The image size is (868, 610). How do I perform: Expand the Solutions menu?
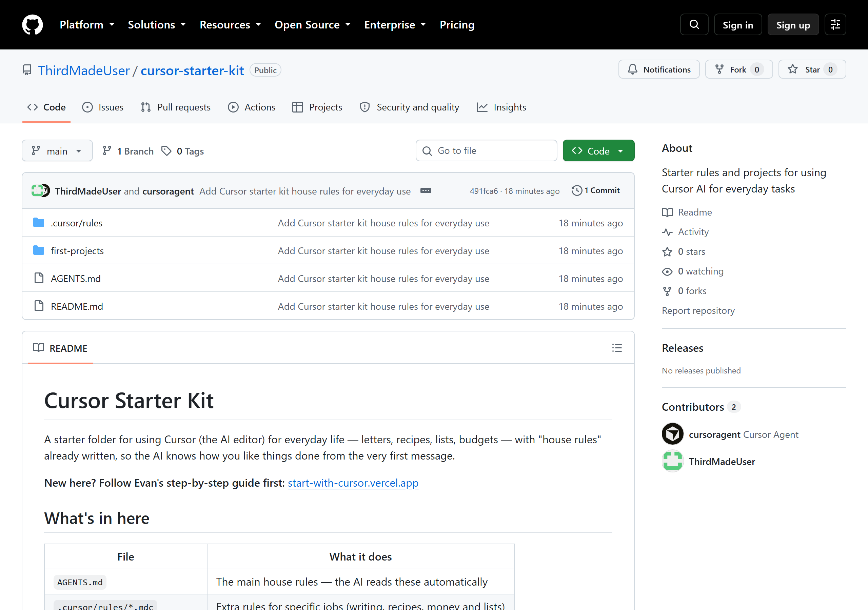pyautogui.click(x=157, y=24)
